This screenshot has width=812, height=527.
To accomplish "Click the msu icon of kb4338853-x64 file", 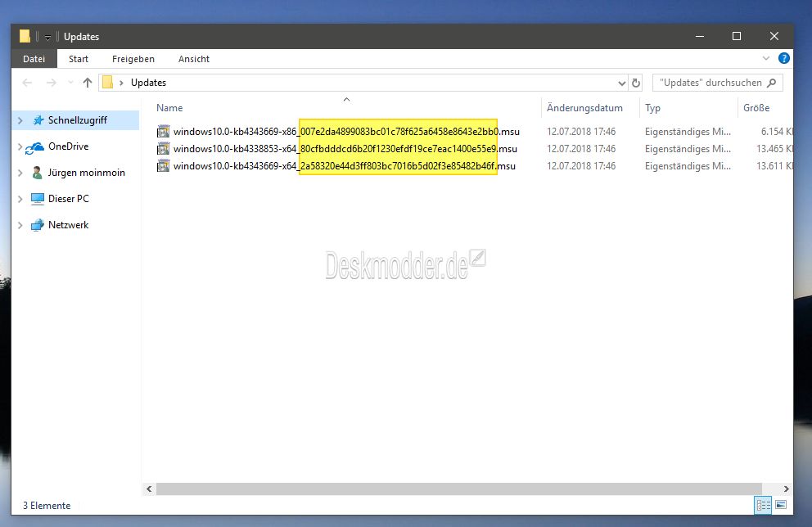I will (163, 149).
